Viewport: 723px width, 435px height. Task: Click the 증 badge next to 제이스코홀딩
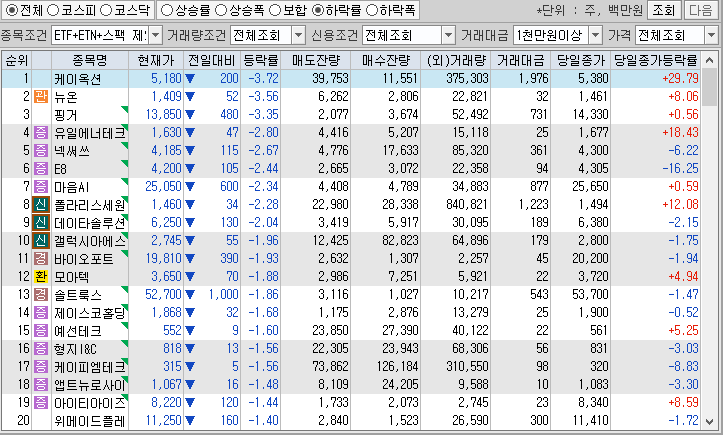41,312
